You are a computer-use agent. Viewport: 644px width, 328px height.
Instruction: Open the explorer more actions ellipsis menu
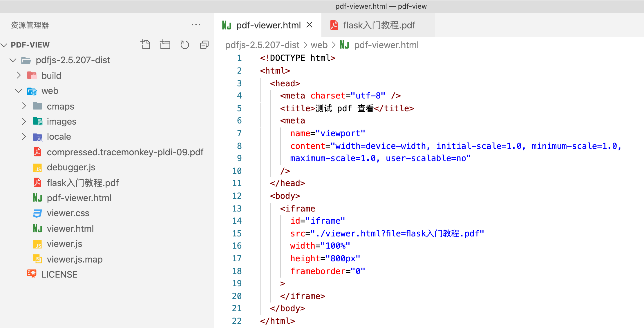196,25
